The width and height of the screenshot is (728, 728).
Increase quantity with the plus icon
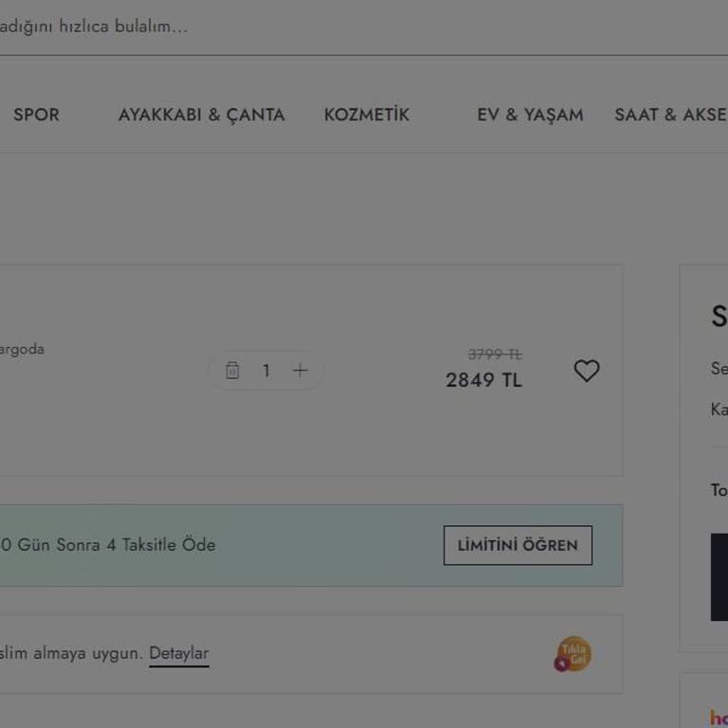click(x=300, y=371)
